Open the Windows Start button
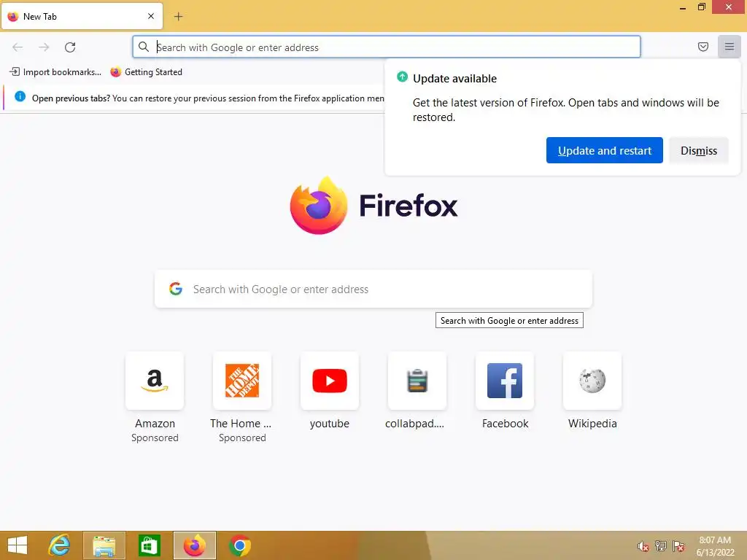Image resolution: width=747 pixels, height=560 pixels. 18,545
